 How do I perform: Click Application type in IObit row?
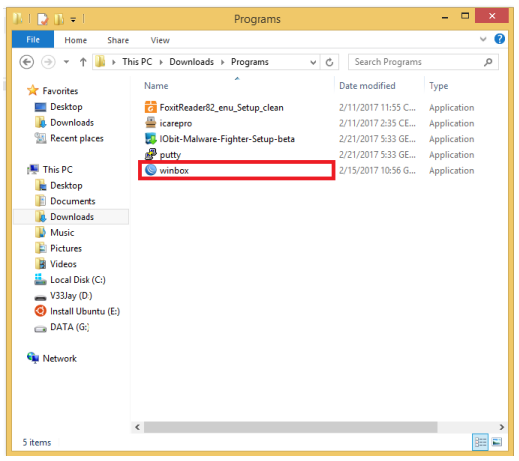tap(451, 139)
